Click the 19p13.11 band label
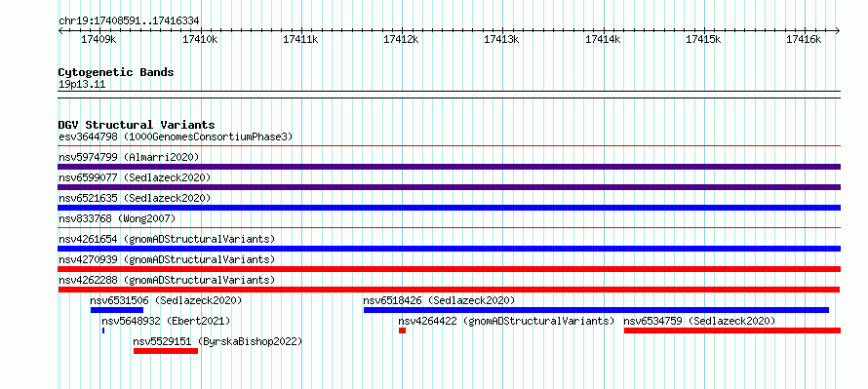The height and width of the screenshot is (389, 868). 82,85
